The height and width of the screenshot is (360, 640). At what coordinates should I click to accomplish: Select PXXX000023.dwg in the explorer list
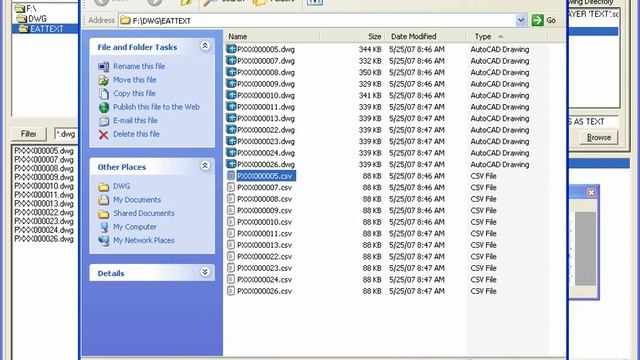point(266,141)
